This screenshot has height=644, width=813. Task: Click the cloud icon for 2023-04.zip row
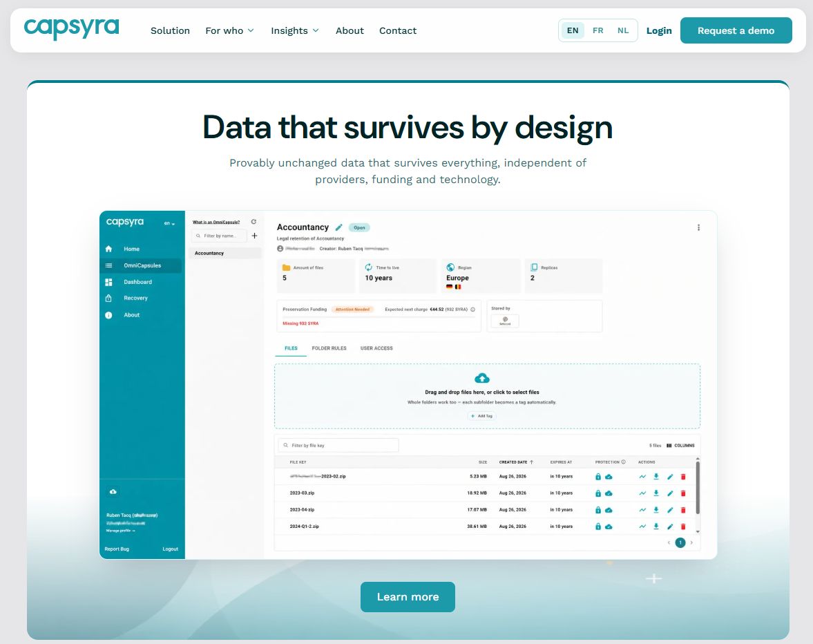[x=609, y=510]
